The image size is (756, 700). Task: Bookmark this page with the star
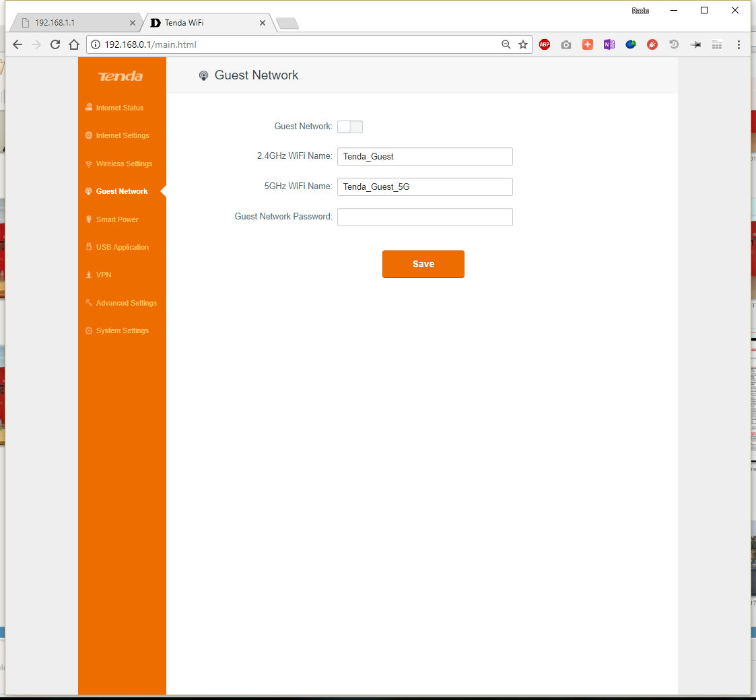pyautogui.click(x=523, y=44)
